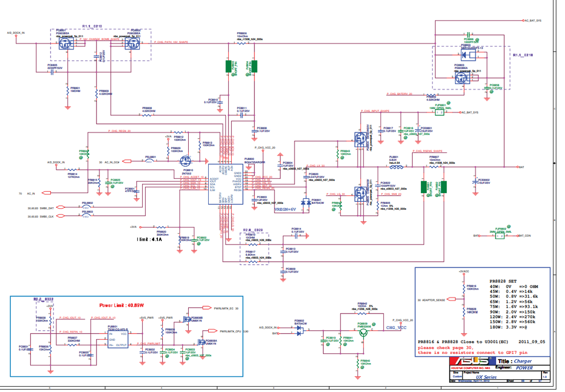Click the SMB0_CLK signal label
Screen dimensions: 565x392
click(x=47, y=216)
